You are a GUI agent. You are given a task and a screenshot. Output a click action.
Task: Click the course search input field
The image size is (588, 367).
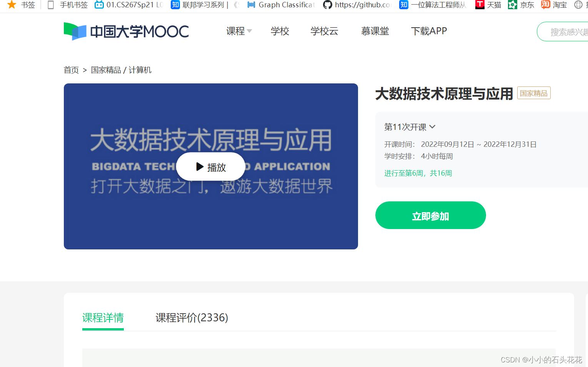click(563, 32)
